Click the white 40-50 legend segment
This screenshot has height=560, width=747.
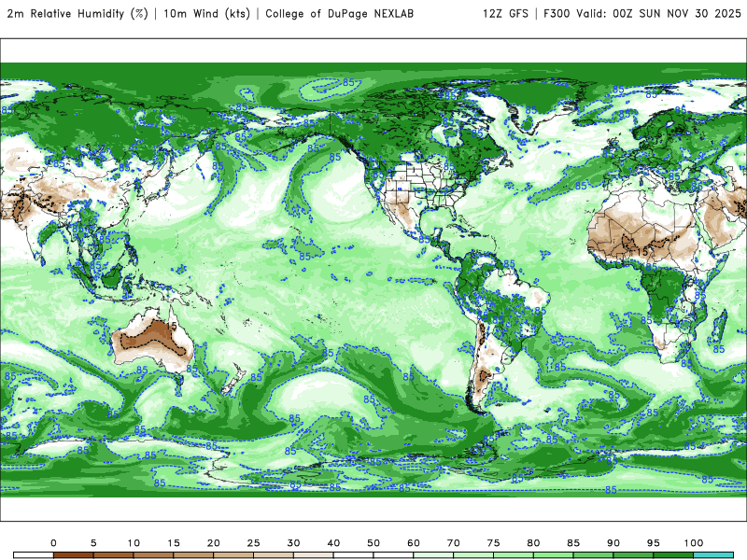click(354, 555)
